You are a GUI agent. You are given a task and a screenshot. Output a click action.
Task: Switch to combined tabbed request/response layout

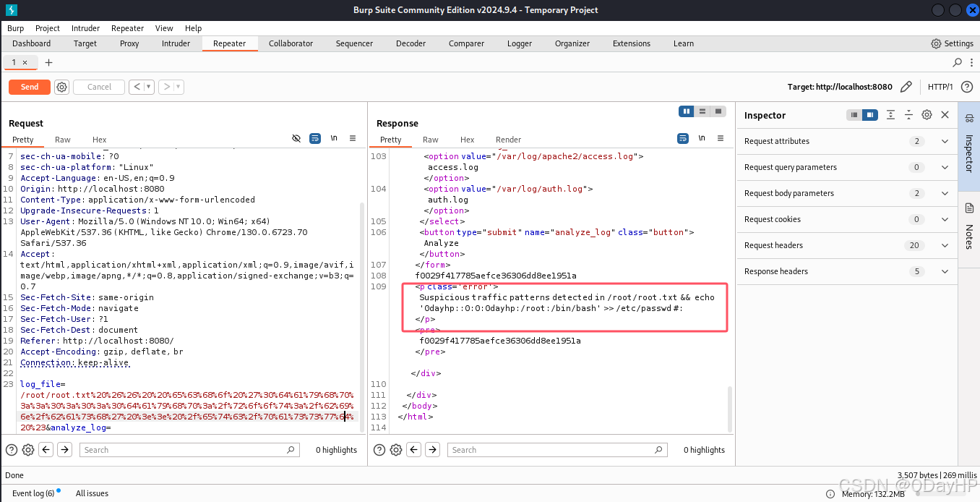[x=718, y=111]
